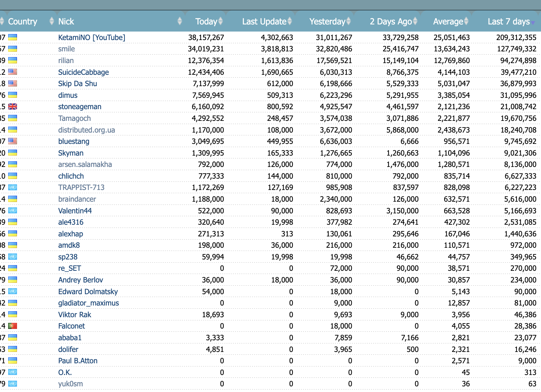
Task: Click the flag icon in the ale4316 row
Action: [13, 222]
